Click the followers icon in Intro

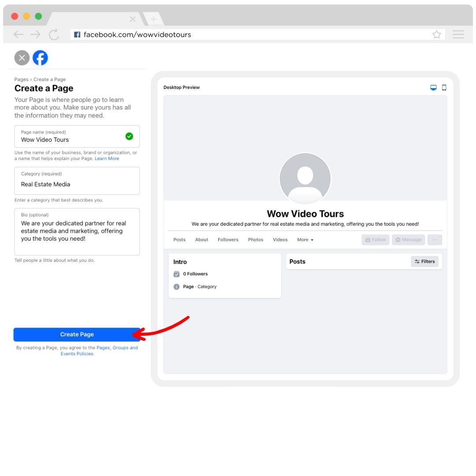(x=176, y=274)
